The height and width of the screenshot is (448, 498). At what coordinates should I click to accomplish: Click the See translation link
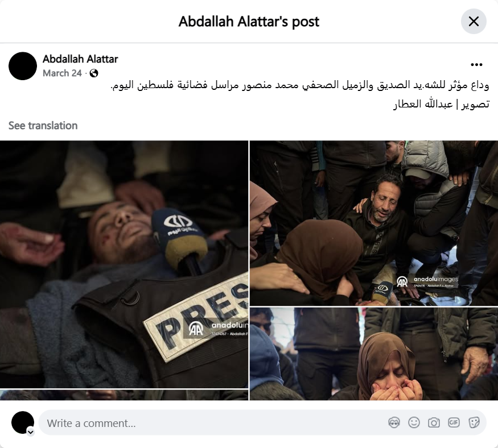(x=43, y=126)
